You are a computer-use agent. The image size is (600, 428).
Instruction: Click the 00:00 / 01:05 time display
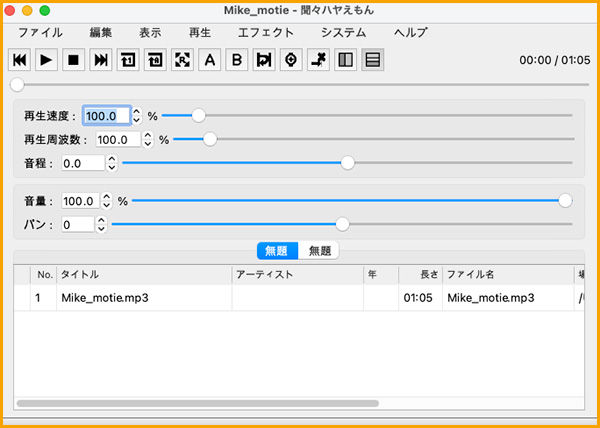(x=555, y=60)
